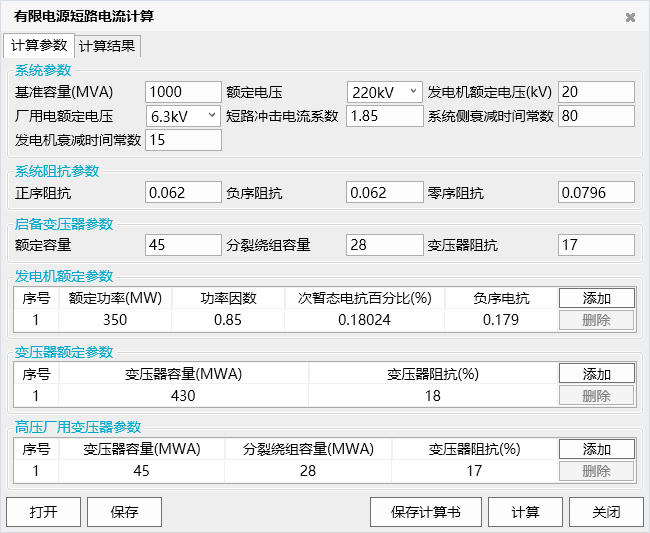650x533 pixels.
Task: Close the short-circuit calculation dialog
Action: click(x=630, y=17)
